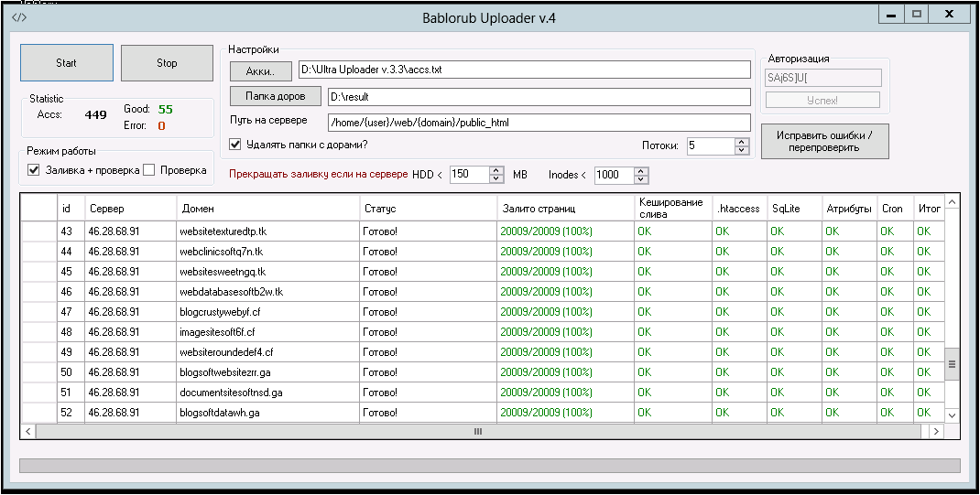This screenshot has width=980, height=495.
Task: Click the Атрибуты column header
Action: 849,209
